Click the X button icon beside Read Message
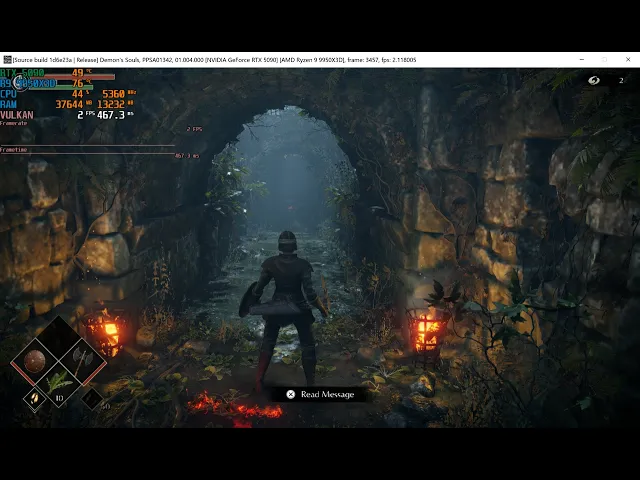Screen dimensions: 640x480 (x=291, y=394)
